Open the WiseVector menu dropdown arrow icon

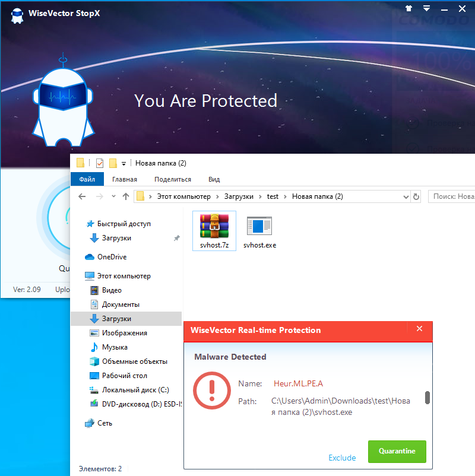pyautogui.click(x=426, y=8)
